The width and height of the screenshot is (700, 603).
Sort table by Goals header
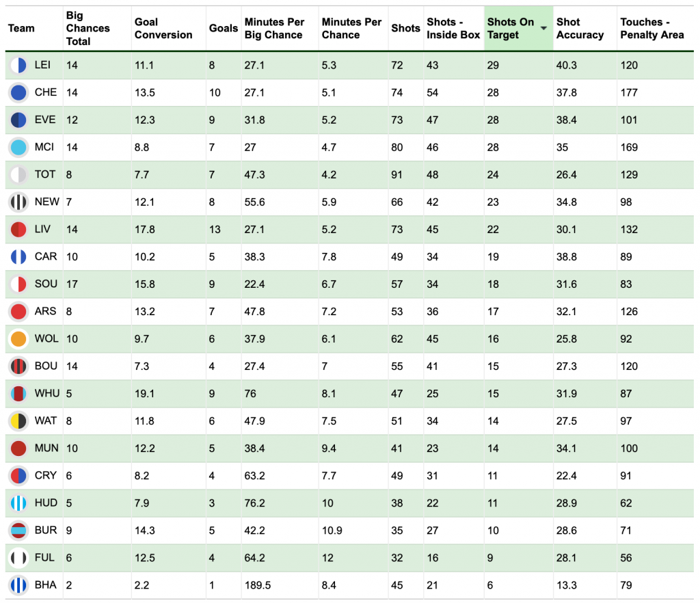(224, 28)
